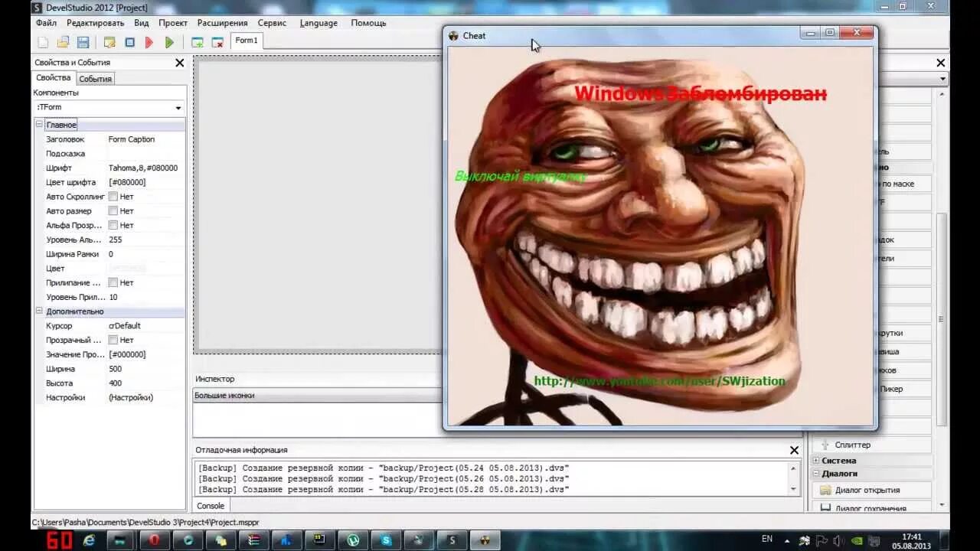980x551 pixels.
Task: Open the Расширения menu
Action: (222, 23)
